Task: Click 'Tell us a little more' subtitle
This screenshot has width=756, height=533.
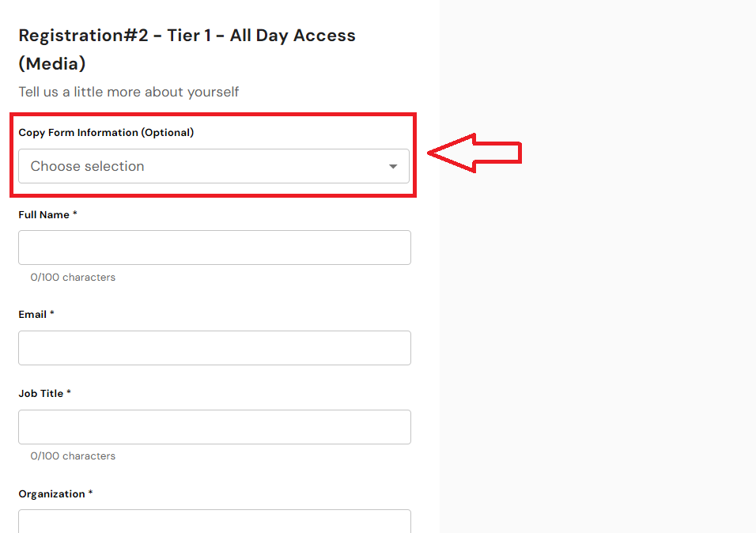Action: click(x=129, y=93)
